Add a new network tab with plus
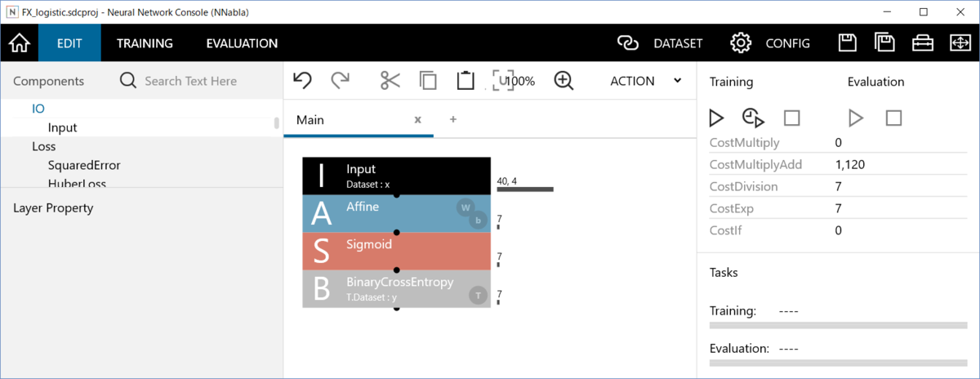Image resolution: width=980 pixels, height=379 pixels. (453, 119)
